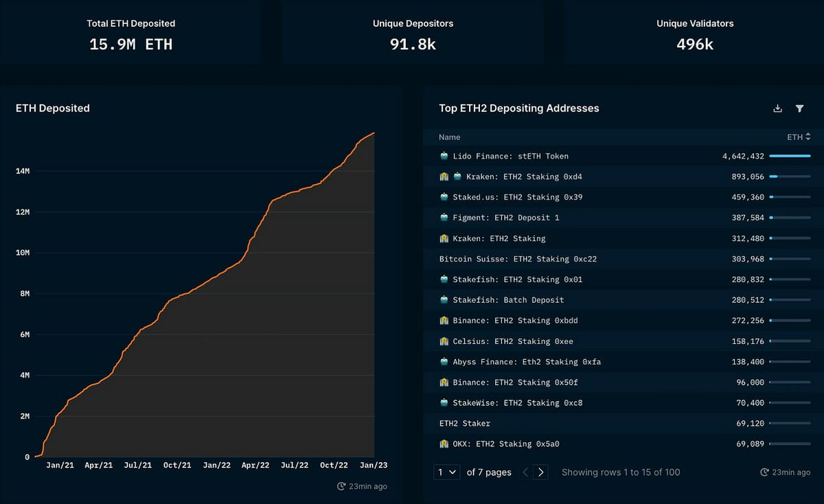Open Staked.us: ETH2 Staking 0x39 address
This screenshot has height=504, width=824.
[x=518, y=197]
